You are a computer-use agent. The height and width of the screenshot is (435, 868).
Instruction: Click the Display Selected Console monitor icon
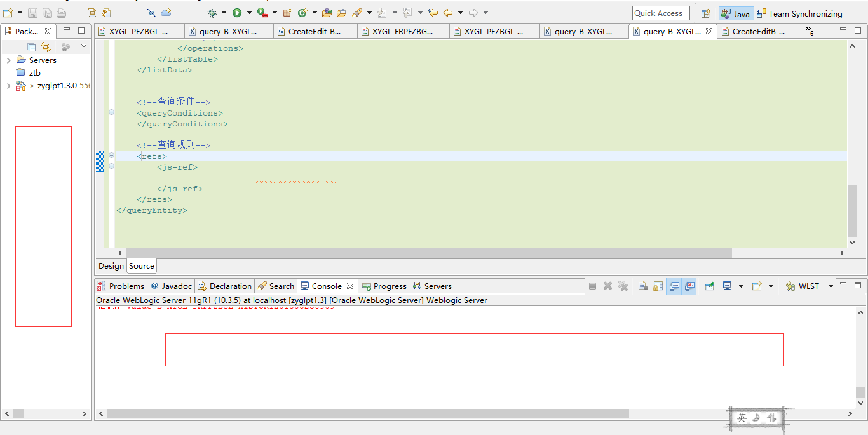pyautogui.click(x=728, y=286)
